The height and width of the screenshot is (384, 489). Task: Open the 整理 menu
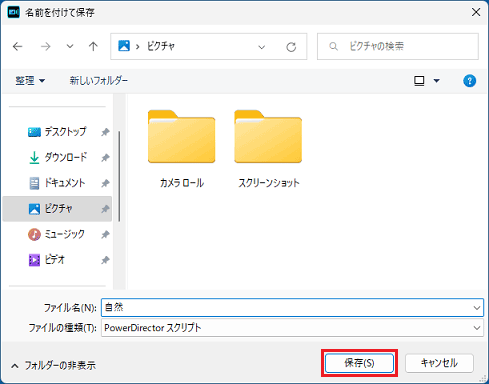[x=30, y=81]
